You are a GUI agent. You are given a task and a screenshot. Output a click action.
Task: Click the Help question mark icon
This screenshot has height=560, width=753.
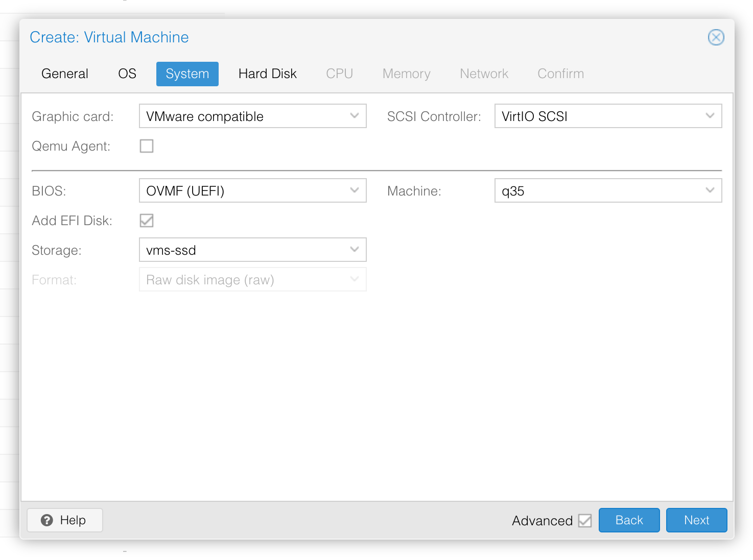click(47, 520)
